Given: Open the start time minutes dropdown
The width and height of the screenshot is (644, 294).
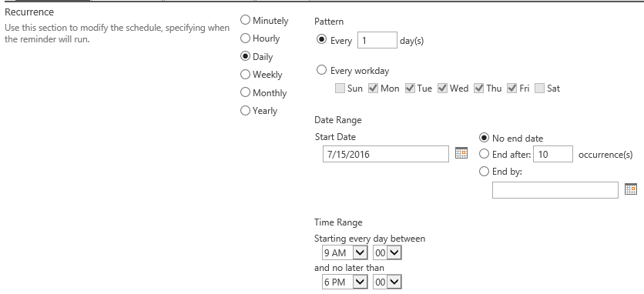Looking at the screenshot, I should point(387,253).
